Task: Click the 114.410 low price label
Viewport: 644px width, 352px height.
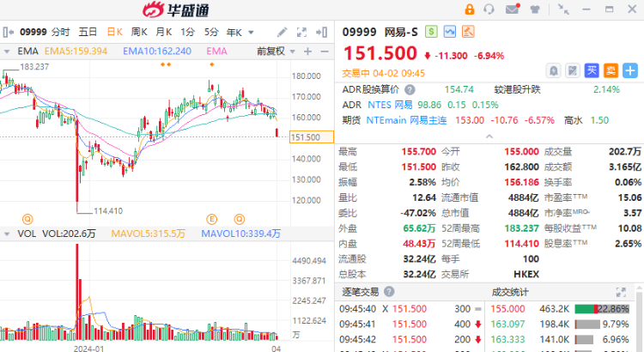Action: (108, 211)
